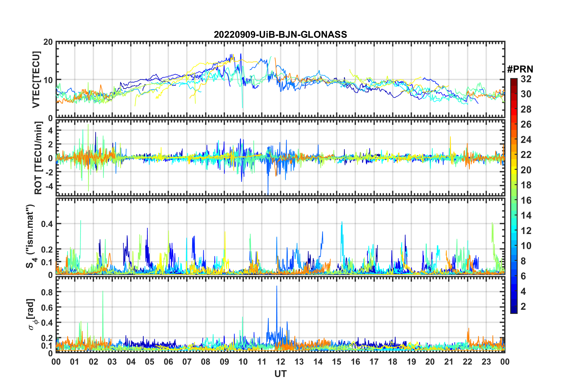This screenshot has width=561, height=392.
Task: Pick the cyan colorbar band beside label 12
Action: [x=514, y=230]
